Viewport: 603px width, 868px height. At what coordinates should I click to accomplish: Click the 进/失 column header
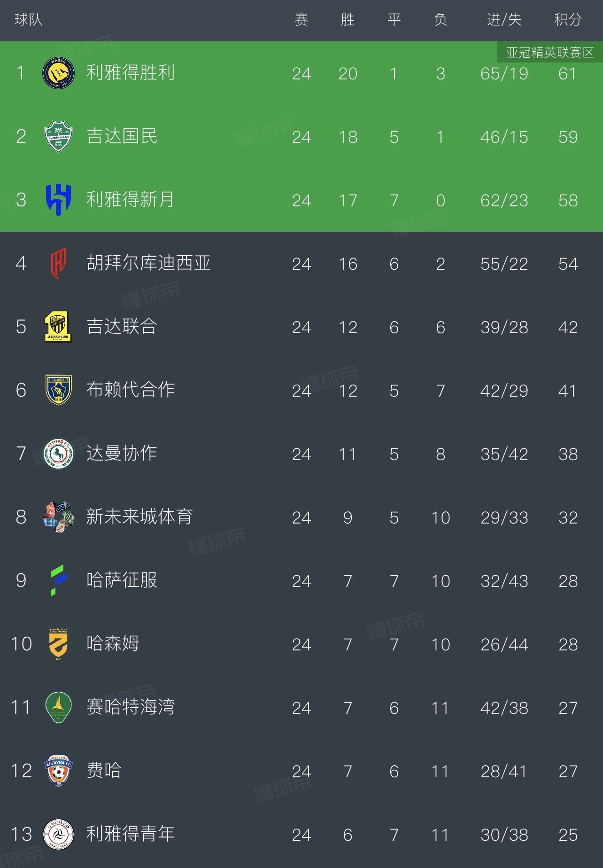tap(504, 20)
